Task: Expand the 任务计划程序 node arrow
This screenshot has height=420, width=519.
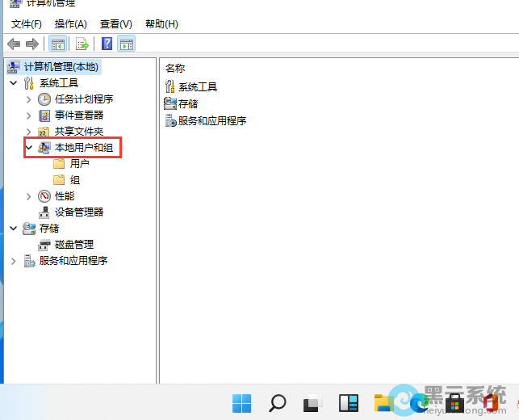Action: click(x=29, y=99)
